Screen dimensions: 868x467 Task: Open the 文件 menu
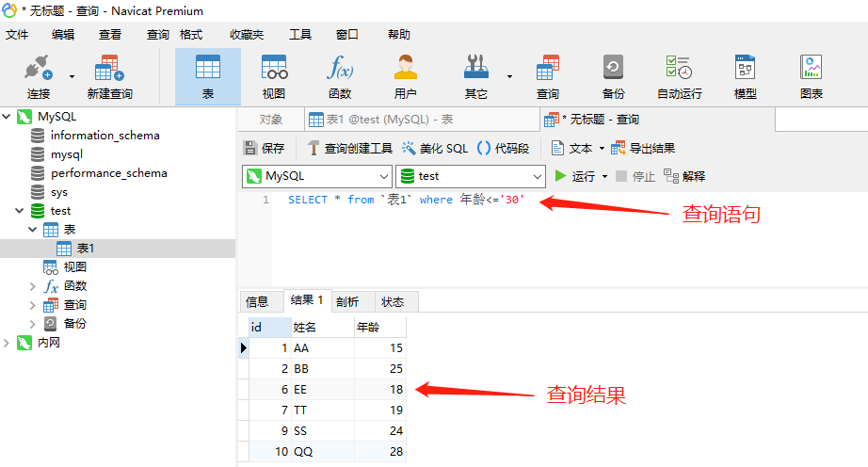[x=17, y=34]
